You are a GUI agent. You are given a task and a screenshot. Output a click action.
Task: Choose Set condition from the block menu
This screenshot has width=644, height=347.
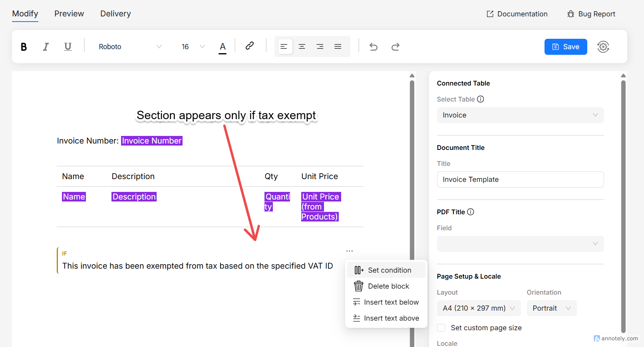coord(386,270)
